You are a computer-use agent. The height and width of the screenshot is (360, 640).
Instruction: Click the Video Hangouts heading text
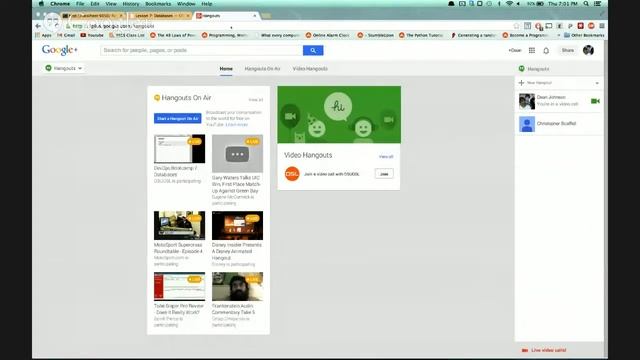(x=308, y=155)
